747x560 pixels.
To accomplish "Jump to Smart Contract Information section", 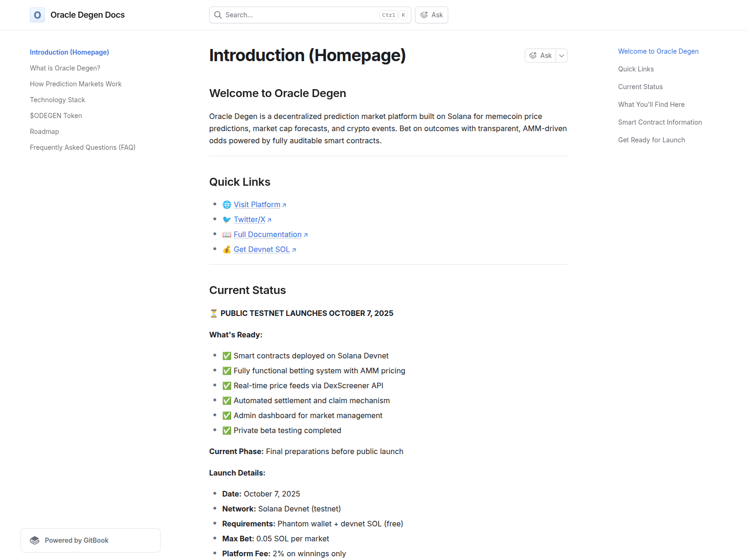I will click(660, 122).
